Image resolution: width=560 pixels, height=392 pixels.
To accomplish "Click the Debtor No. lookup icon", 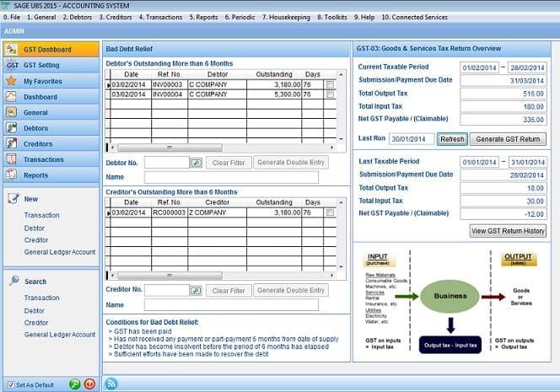I will click(196, 163).
